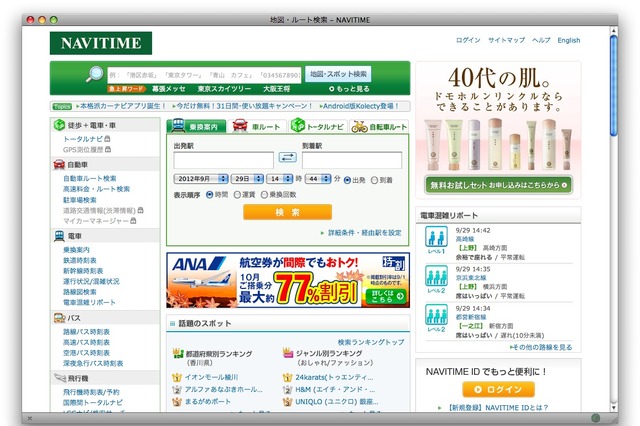
Task: Click the x icon in the bottom status bar
Action: [29, 418]
